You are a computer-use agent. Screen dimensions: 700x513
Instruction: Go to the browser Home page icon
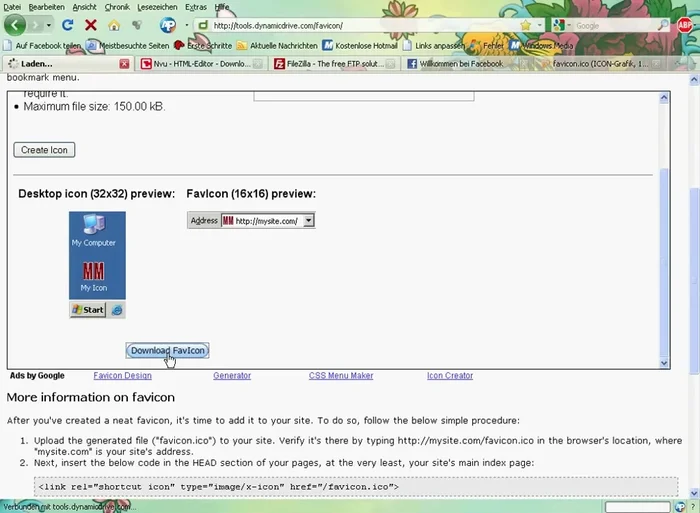pos(113,25)
